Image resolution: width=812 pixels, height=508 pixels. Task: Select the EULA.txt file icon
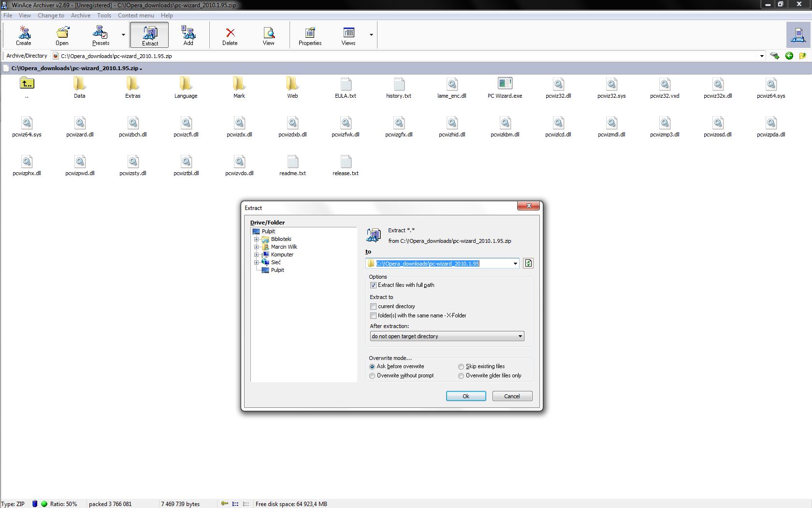pos(346,84)
